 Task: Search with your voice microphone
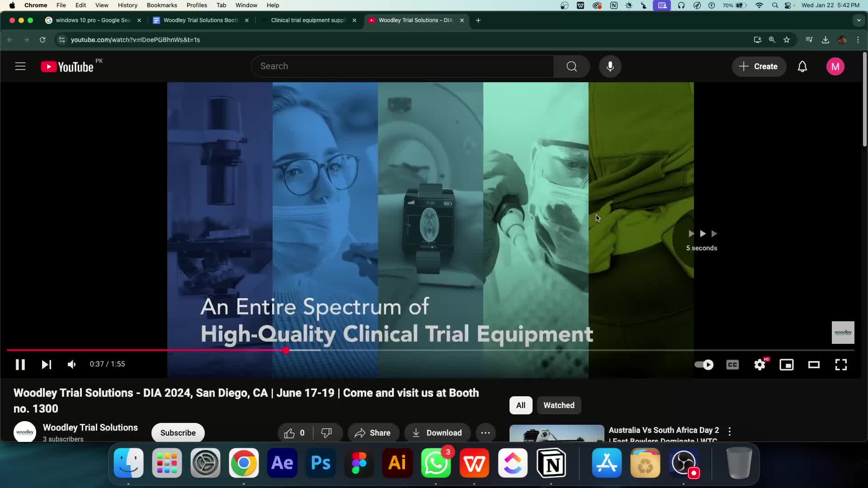pyautogui.click(x=610, y=66)
